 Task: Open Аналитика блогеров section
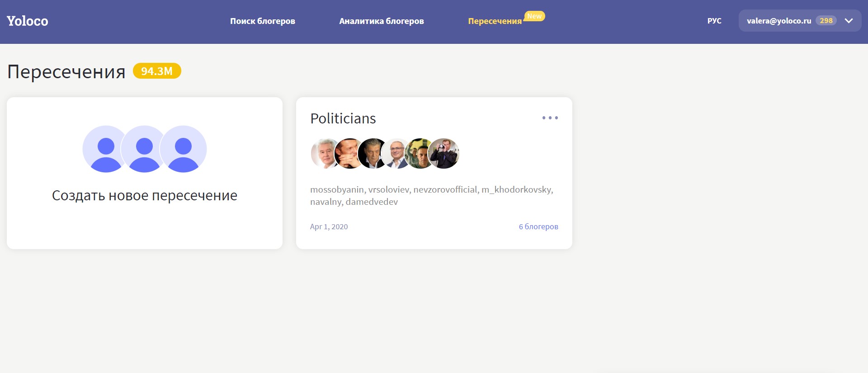(382, 21)
